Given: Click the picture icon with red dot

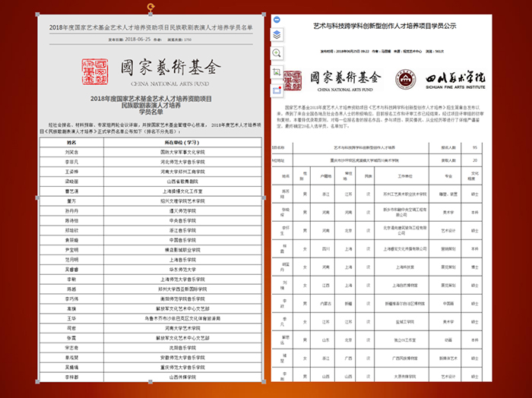Looking at the screenshot, I should [277, 89].
